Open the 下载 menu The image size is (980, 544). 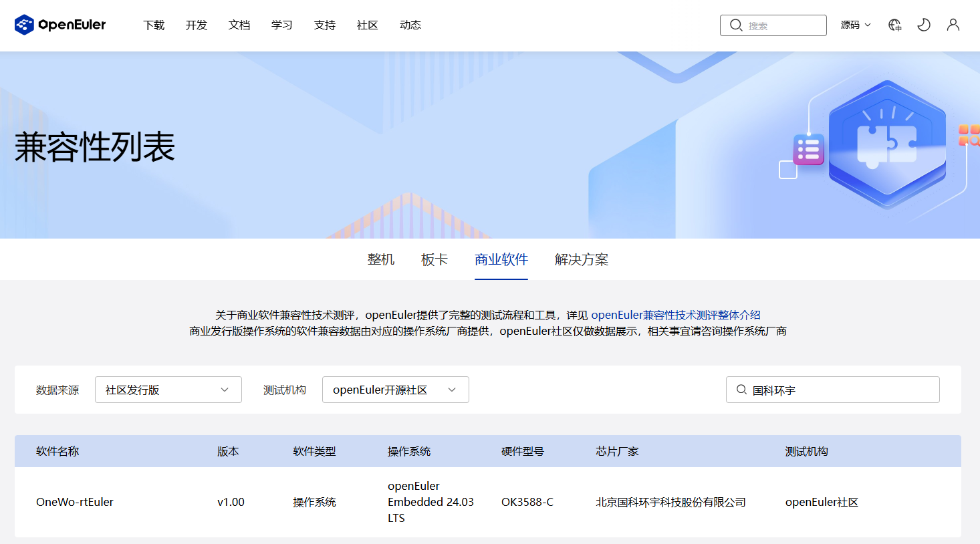tap(154, 25)
